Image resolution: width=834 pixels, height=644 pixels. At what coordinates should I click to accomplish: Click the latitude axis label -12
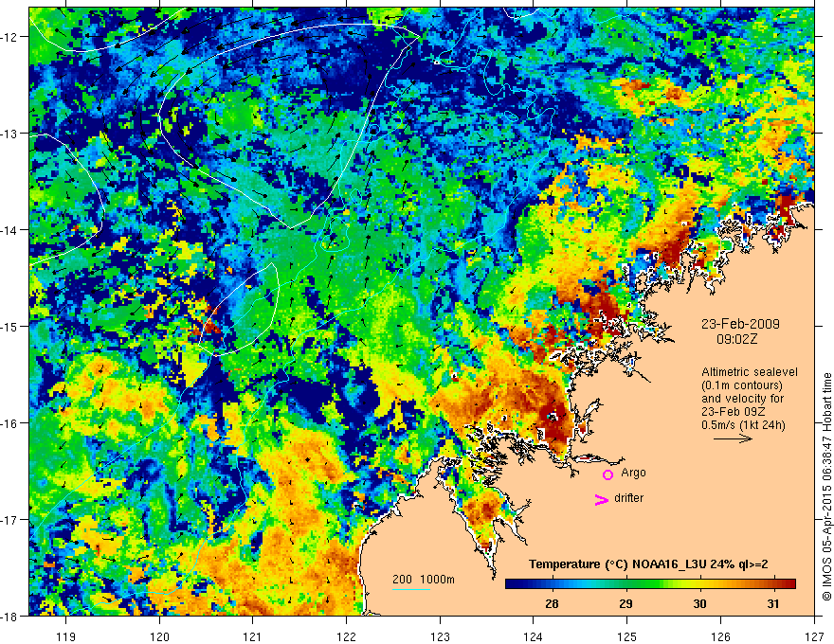click(9, 37)
